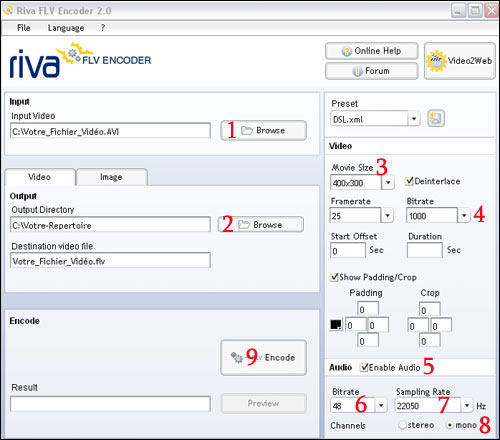Toggle the Deinterlace checkbox
500x440 pixels.
pos(409,181)
